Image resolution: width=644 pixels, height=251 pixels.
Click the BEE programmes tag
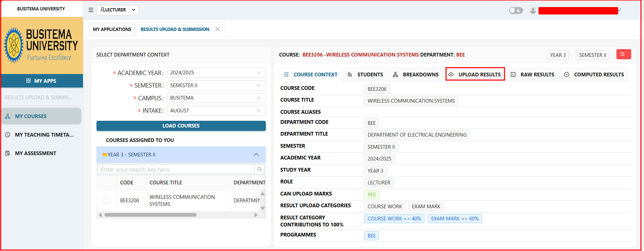pyautogui.click(x=371, y=236)
